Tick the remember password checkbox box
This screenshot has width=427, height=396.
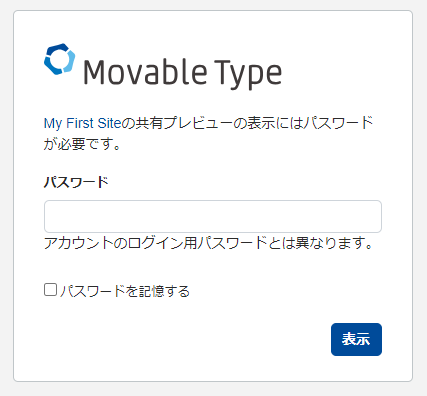pos(51,290)
